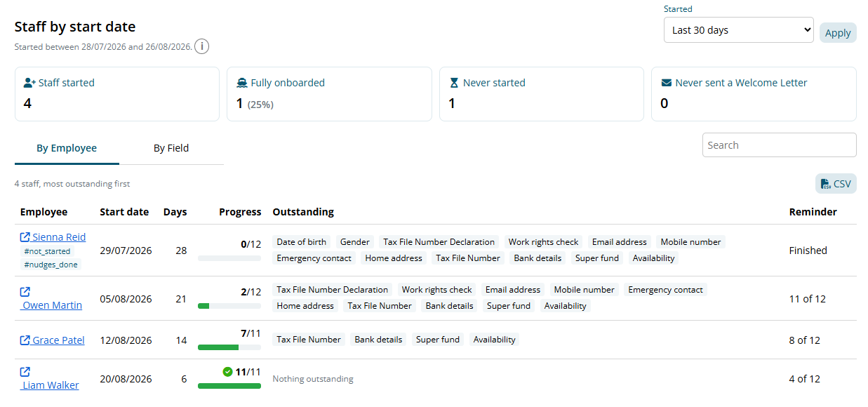Click the #not_started tag under Sienna Reid
This screenshot has width=868, height=407.
[x=47, y=251]
